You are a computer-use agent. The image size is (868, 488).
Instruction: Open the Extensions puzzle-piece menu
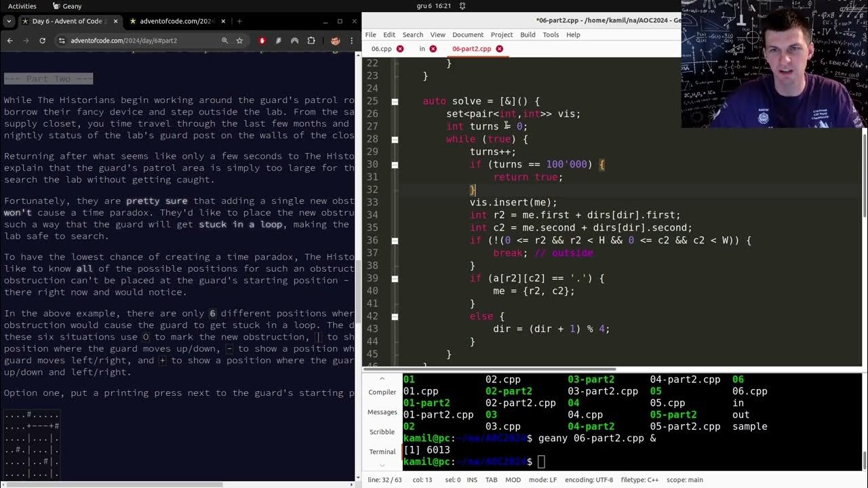tap(311, 41)
